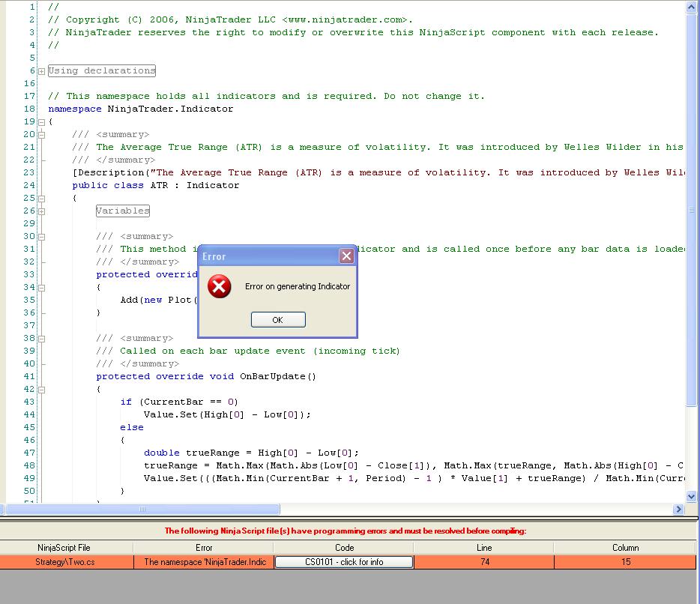Screen dimensions: 700x604
Task: Click the vertical scrollbar thumb
Action: click(691, 209)
